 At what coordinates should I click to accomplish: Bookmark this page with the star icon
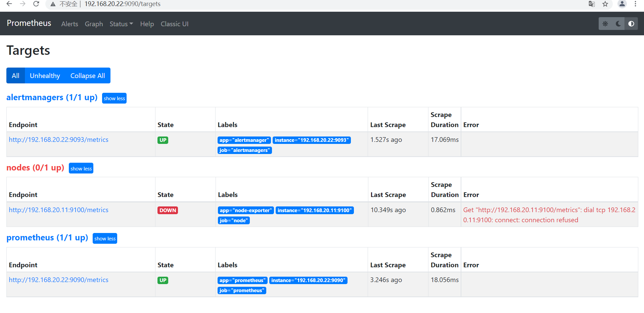click(605, 4)
